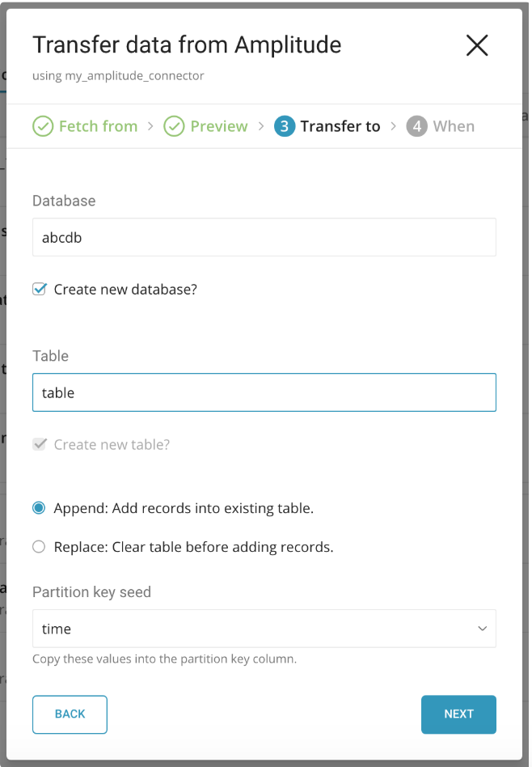Click the chevron between Transfer to and When

coord(393,126)
